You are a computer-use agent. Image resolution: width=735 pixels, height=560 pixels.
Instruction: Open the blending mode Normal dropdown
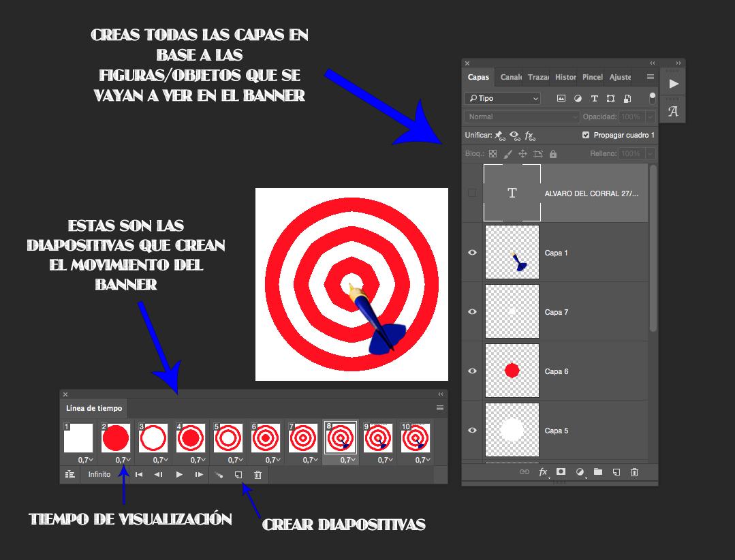point(521,116)
